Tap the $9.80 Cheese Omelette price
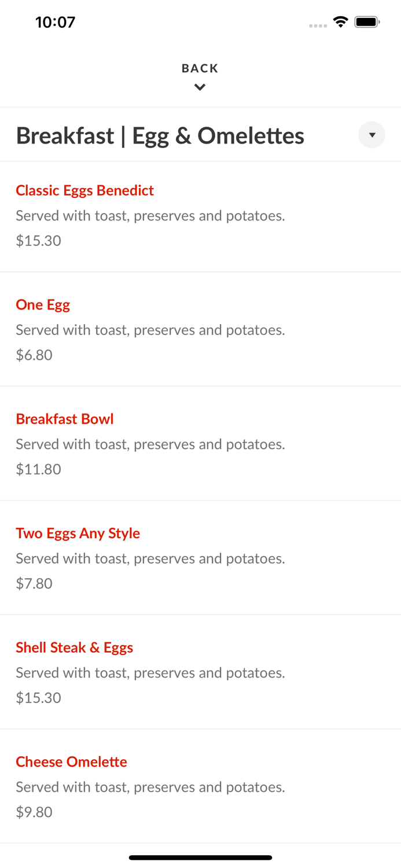401x868 pixels. 34,812
